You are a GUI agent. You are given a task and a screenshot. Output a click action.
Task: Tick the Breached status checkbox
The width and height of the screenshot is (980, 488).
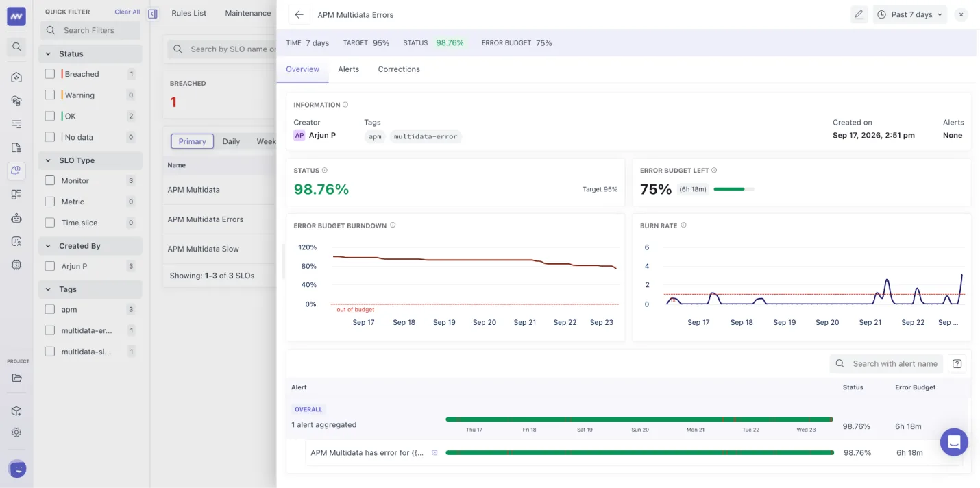(x=49, y=73)
